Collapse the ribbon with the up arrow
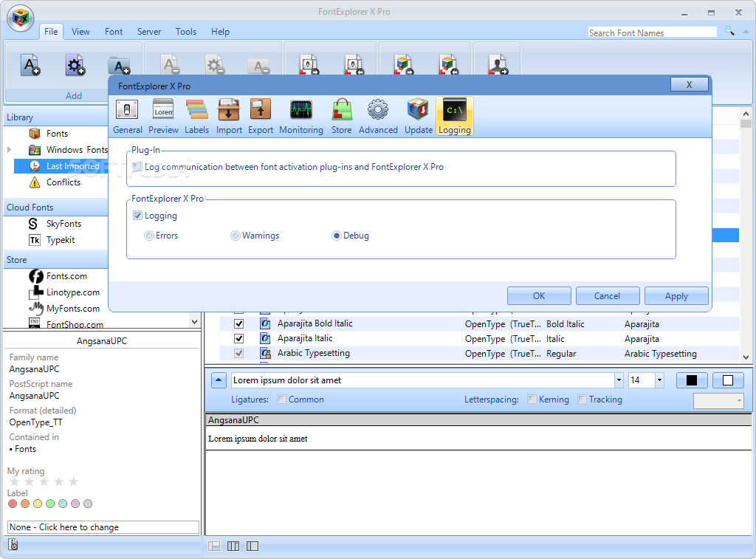756x559 pixels. click(x=746, y=31)
